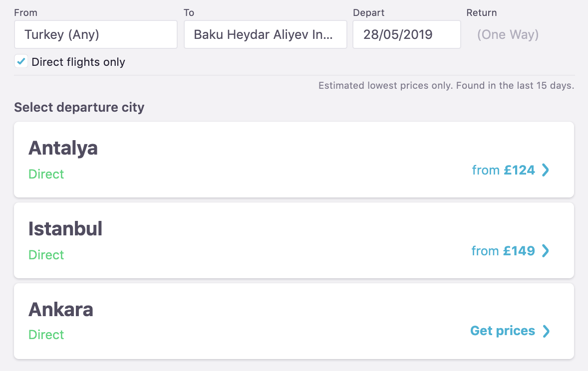Click the Direct flights only label
The image size is (588, 371).
pos(78,62)
